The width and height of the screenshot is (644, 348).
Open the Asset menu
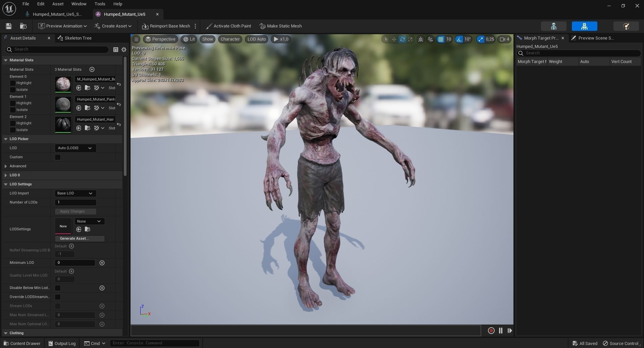[x=58, y=4]
